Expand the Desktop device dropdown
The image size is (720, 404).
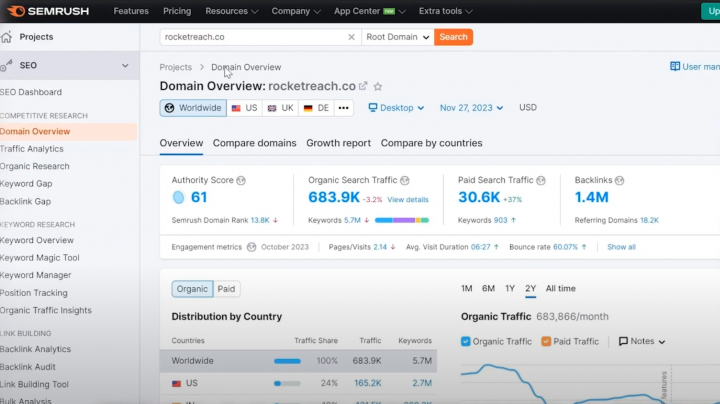point(396,108)
